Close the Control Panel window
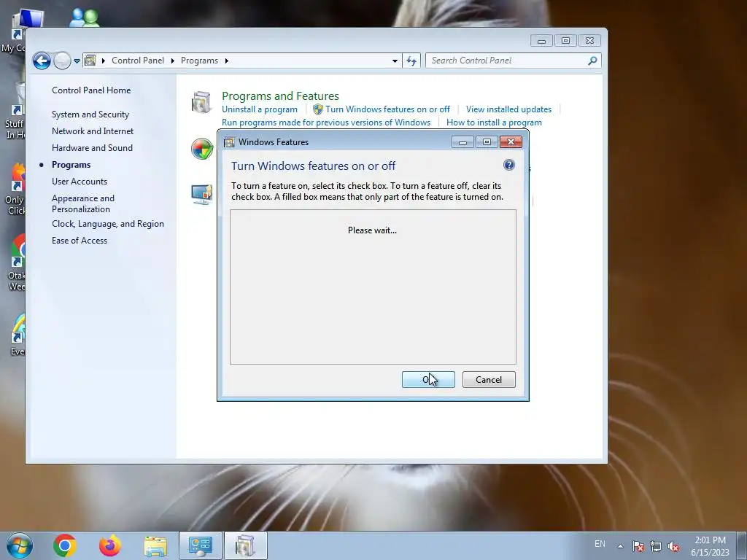 point(589,41)
